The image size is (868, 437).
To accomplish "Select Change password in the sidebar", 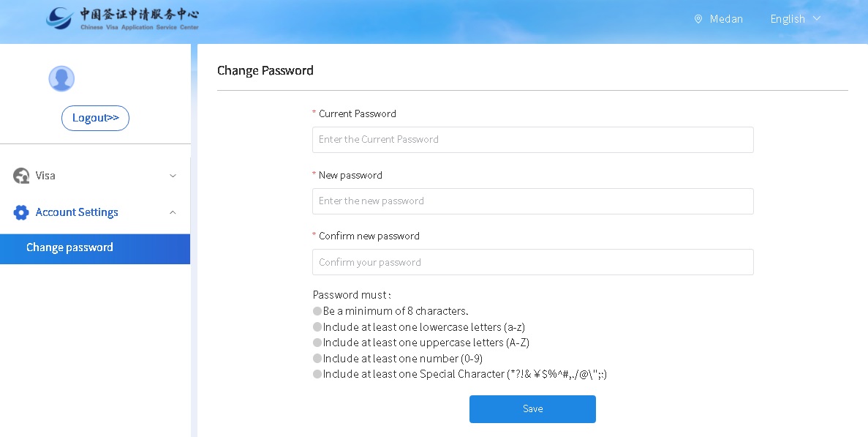I will (x=70, y=248).
